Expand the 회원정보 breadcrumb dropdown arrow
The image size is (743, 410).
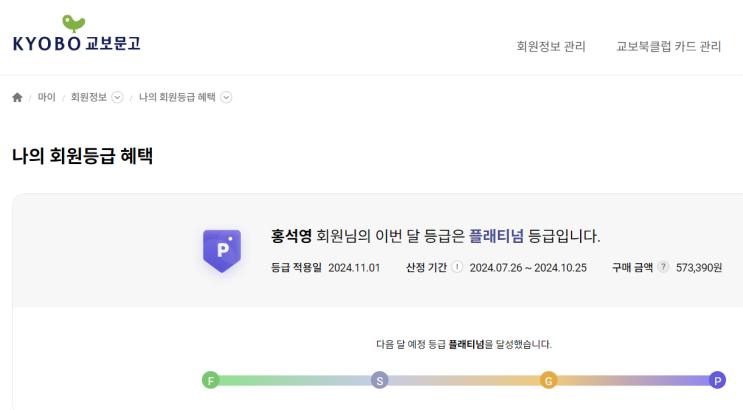click(x=117, y=97)
